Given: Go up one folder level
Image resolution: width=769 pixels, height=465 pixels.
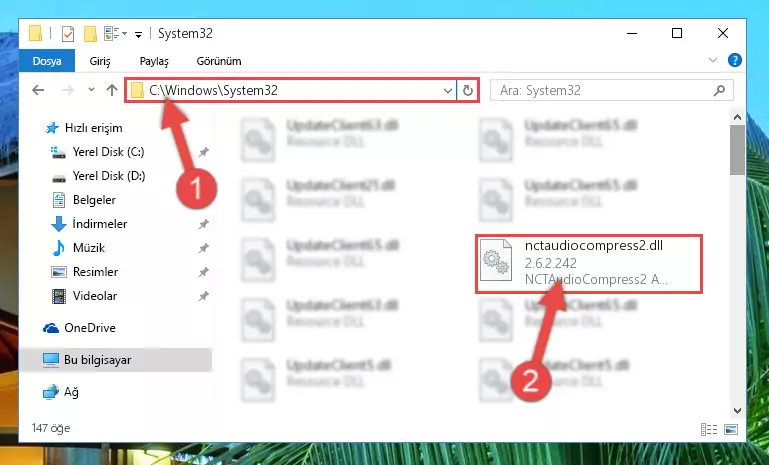Looking at the screenshot, I should point(112,90).
